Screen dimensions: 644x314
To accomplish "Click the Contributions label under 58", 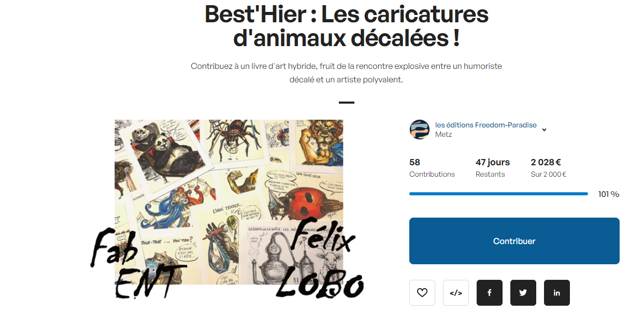I will coord(432,174).
